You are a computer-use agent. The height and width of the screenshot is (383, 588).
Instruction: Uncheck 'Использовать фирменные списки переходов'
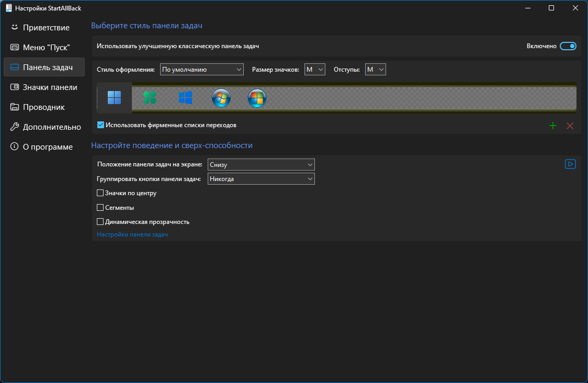tap(100, 125)
